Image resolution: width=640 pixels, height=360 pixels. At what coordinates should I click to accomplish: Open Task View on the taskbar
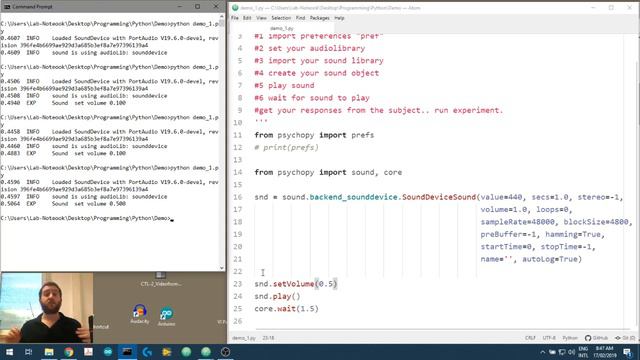(x=29, y=352)
